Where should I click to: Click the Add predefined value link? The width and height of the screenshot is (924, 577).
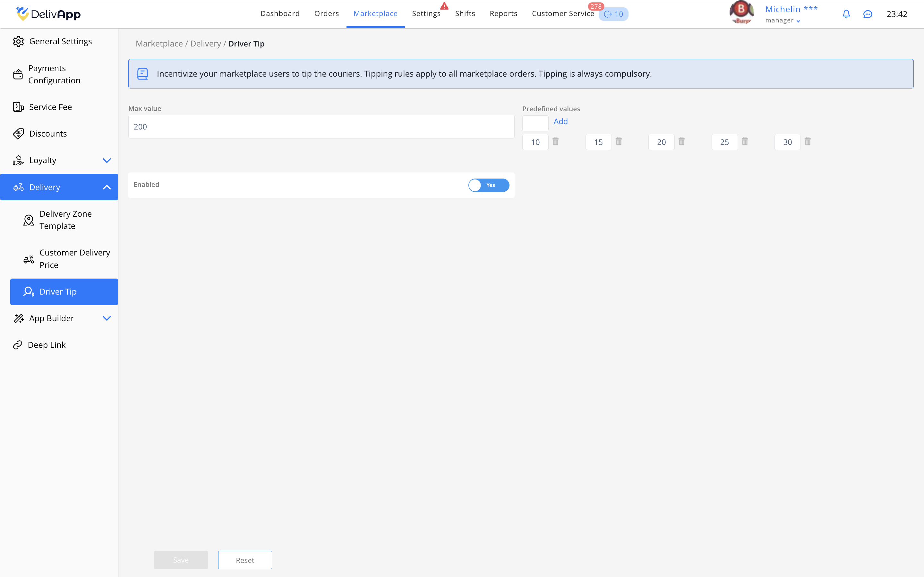[x=560, y=121]
